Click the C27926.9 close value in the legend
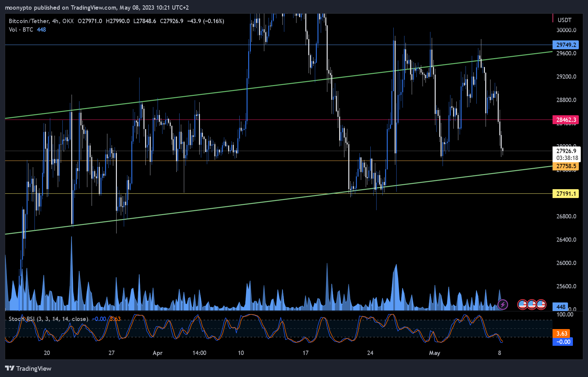This screenshot has height=377, width=588. coord(171,21)
